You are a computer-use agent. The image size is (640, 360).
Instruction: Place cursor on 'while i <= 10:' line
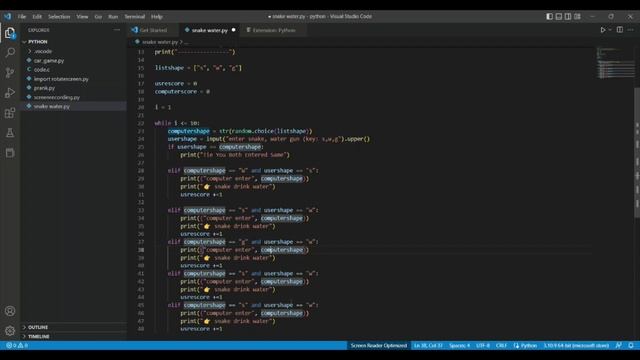pyautogui.click(x=177, y=123)
